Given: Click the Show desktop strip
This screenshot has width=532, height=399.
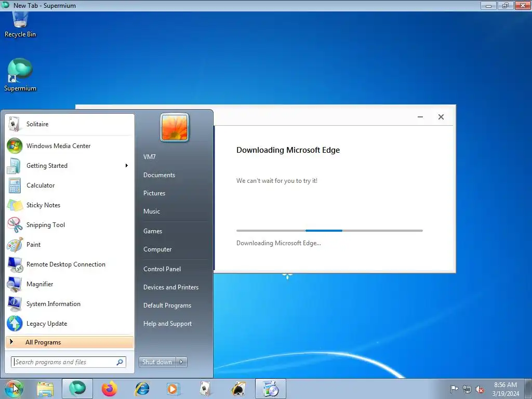Looking at the screenshot, I should tap(528, 389).
